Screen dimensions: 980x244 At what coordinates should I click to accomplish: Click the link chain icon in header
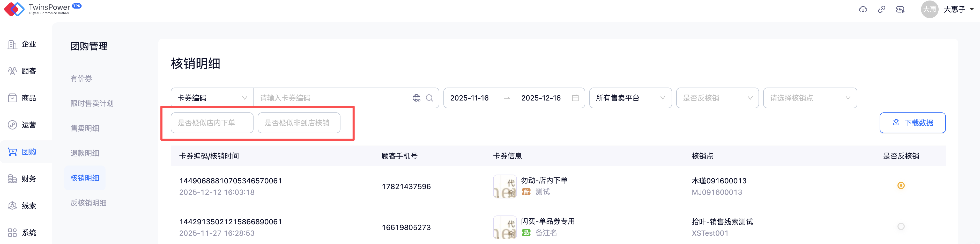tap(881, 10)
